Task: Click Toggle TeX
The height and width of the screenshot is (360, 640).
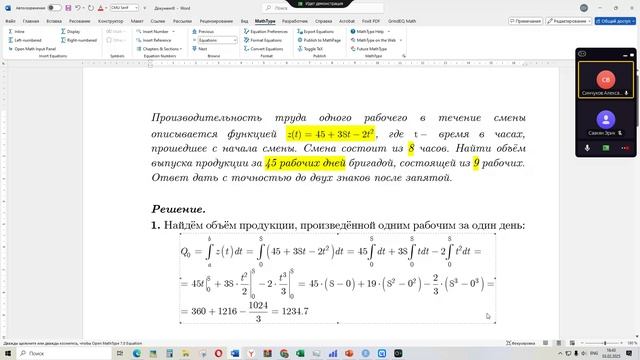Action: (x=310, y=49)
